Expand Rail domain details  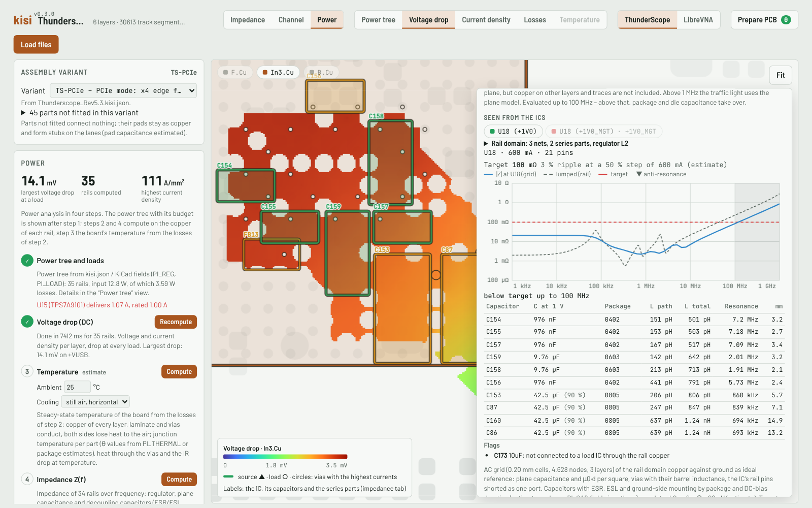coord(556,144)
